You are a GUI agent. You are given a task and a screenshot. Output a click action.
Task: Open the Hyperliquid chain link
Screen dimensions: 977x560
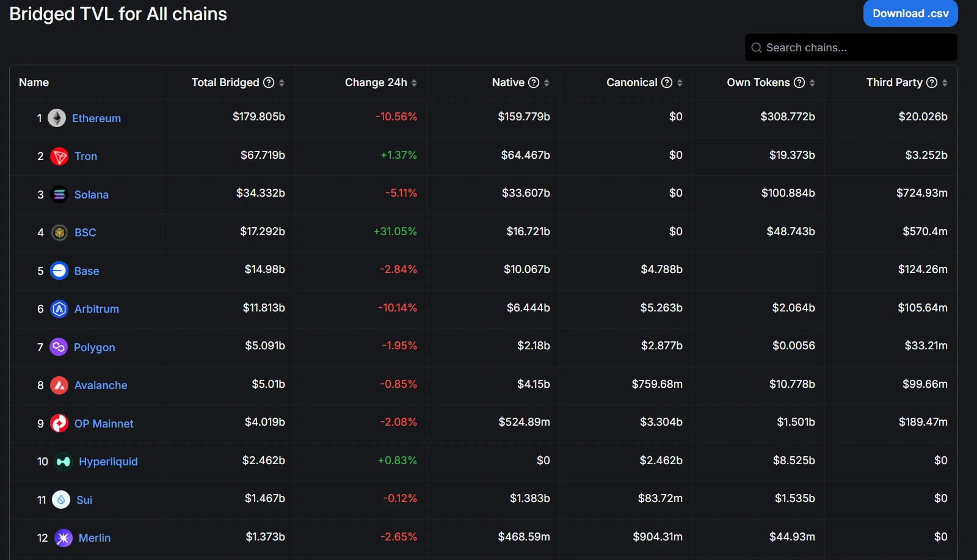click(x=108, y=462)
